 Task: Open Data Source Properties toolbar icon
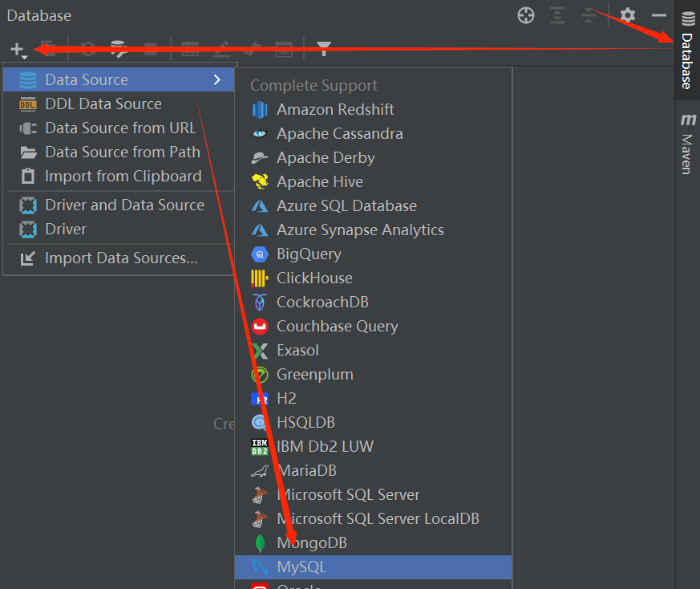[119, 49]
